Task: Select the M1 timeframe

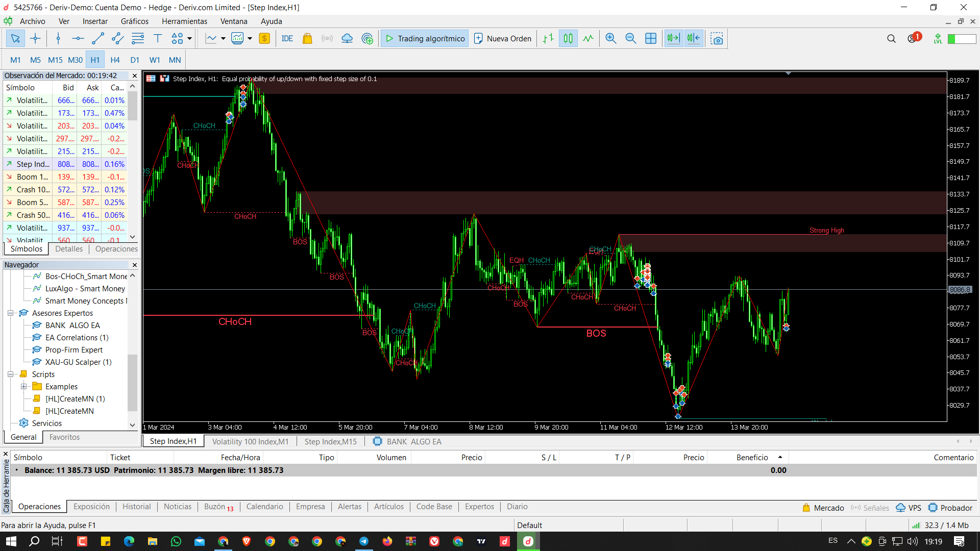Action: click(x=16, y=60)
